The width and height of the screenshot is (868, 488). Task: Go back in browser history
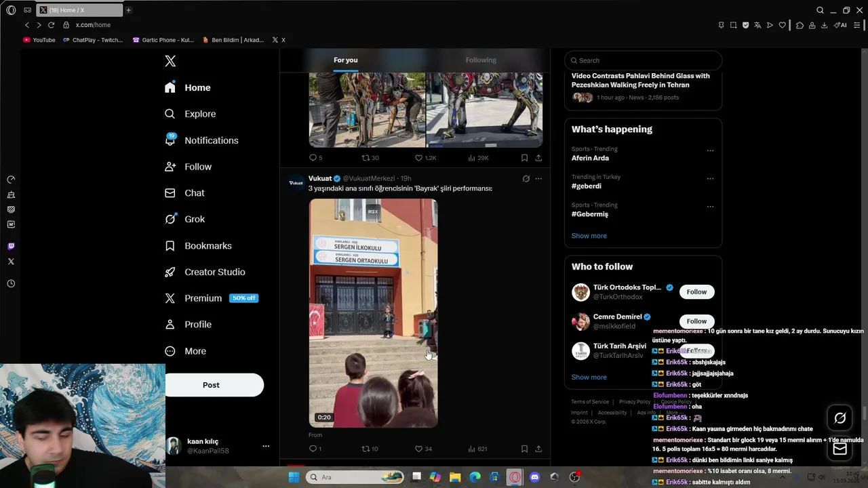click(x=27, y=25)
